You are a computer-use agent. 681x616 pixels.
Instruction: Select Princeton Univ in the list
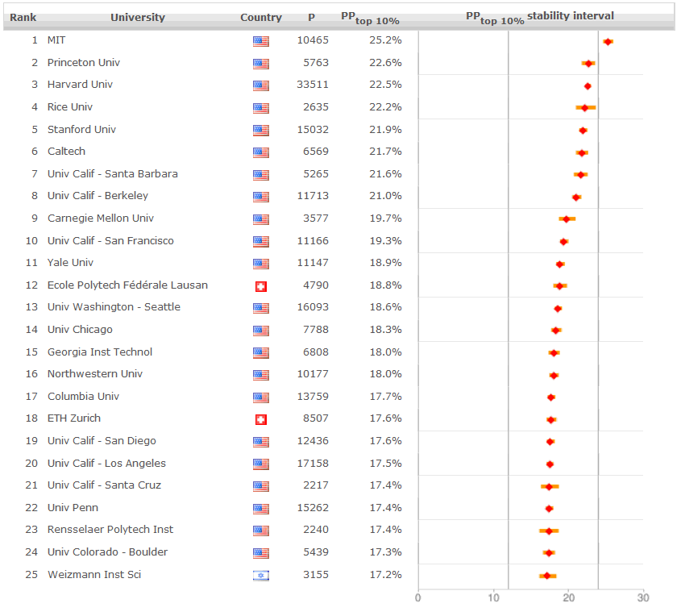(x=83, y=63)
